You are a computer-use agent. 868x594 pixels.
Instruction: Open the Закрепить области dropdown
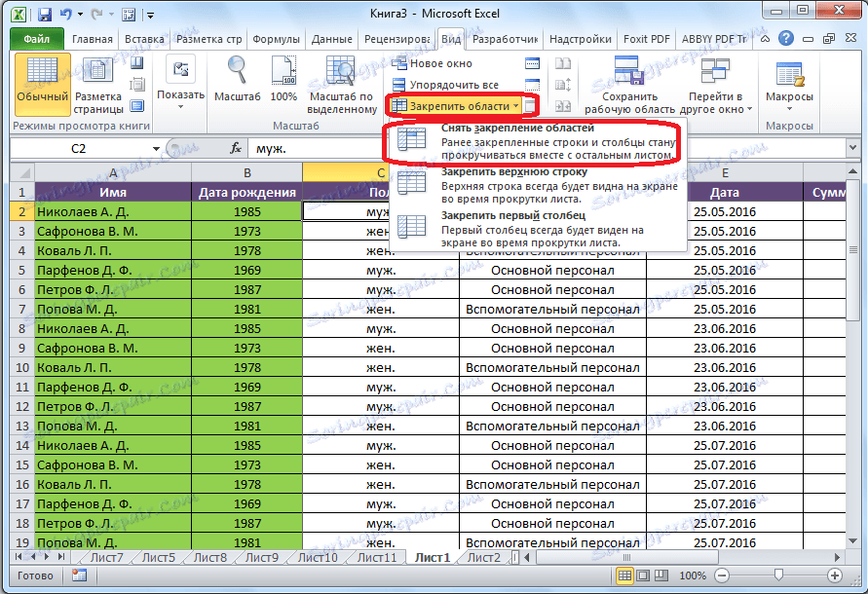[456, 104]
